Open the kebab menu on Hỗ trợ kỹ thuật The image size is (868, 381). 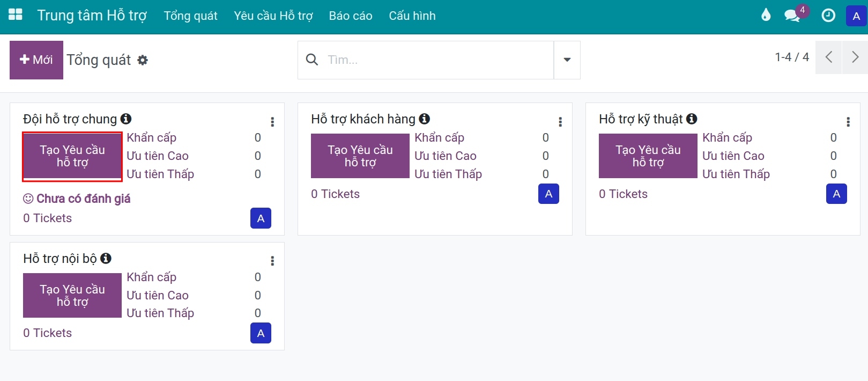coord(848,122)
